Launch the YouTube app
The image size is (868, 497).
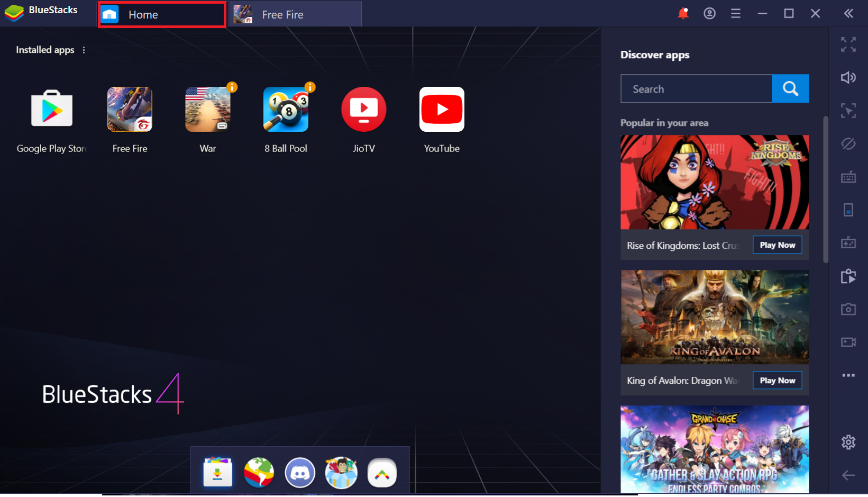click(442, 109)
